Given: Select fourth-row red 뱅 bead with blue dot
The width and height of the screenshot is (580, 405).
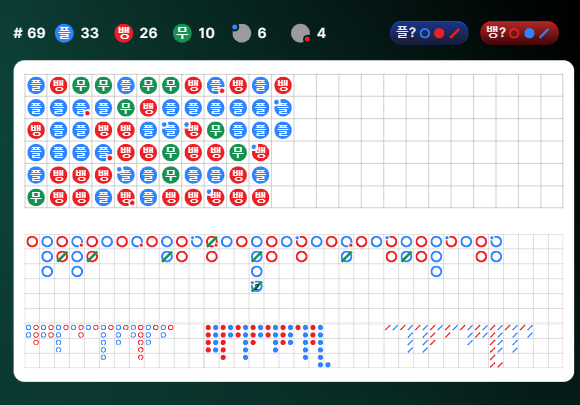Looking at the screenshot, I should click(260, 152).
